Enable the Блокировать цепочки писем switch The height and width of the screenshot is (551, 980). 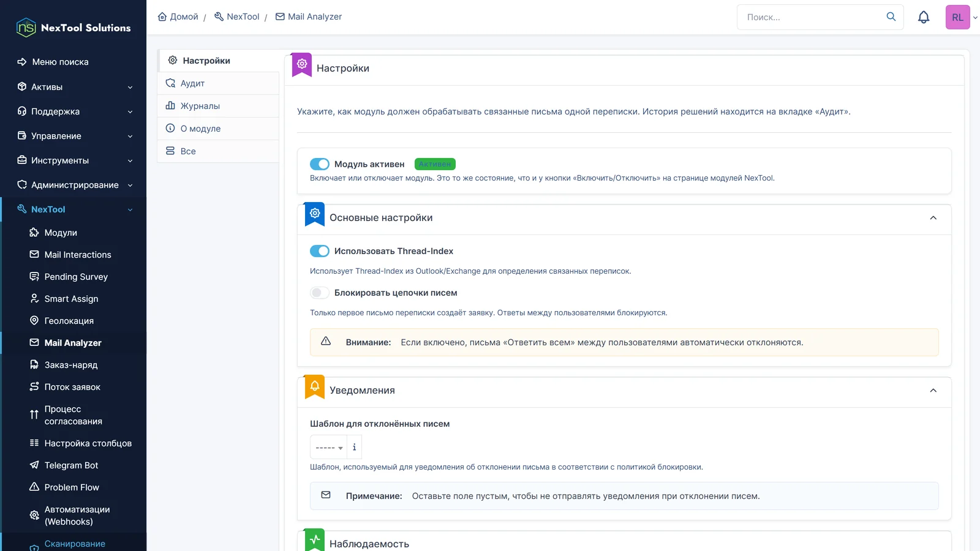coord(320,293)
